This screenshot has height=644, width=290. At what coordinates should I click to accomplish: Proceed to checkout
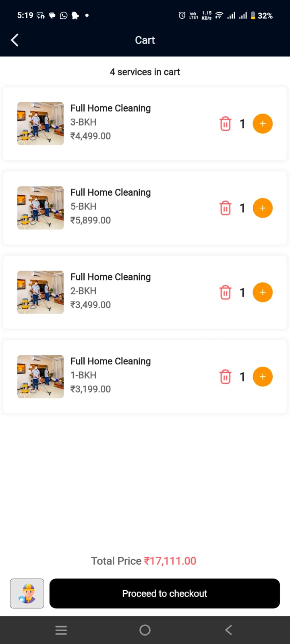164,593
